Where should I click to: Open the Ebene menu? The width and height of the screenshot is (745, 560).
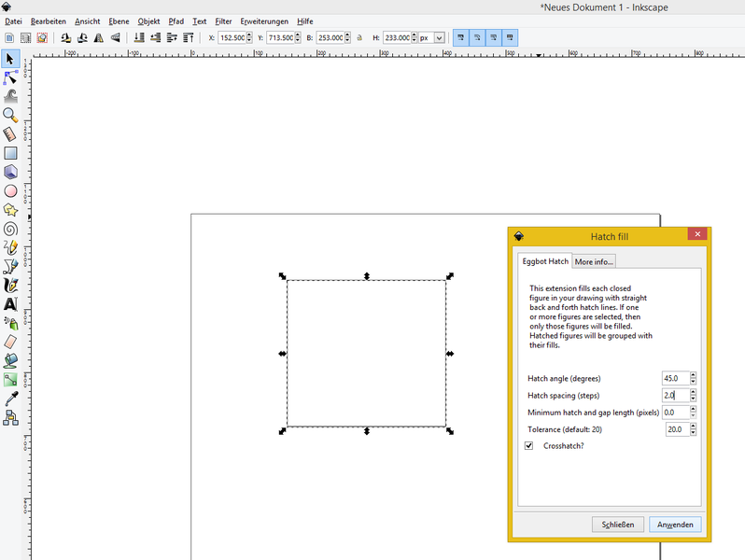pyautogui.click(x=119, y=21)
